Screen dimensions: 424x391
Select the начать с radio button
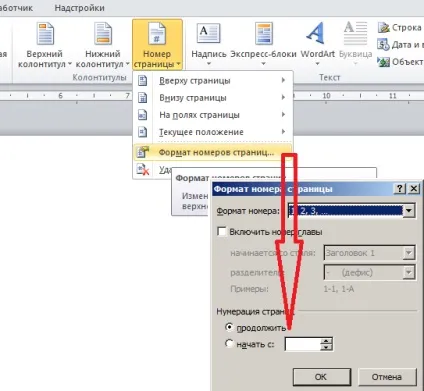point(229,343)
